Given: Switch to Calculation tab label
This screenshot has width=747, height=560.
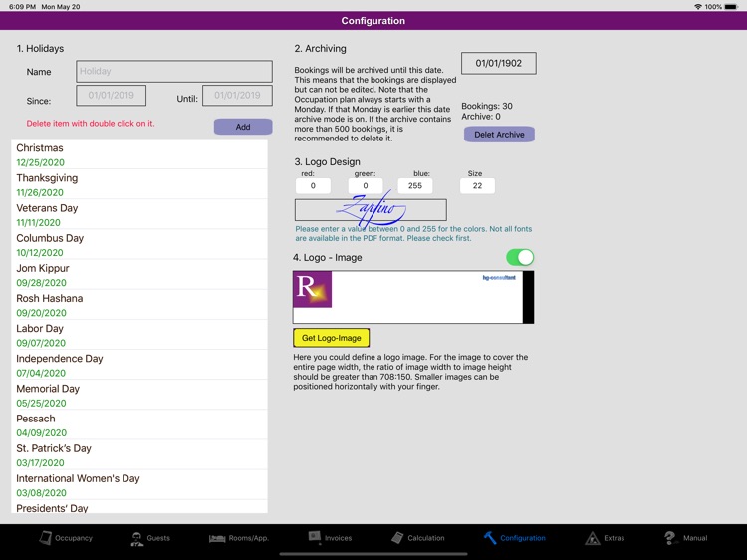Looking at the screenshot, I should click(x=426, y=538).
